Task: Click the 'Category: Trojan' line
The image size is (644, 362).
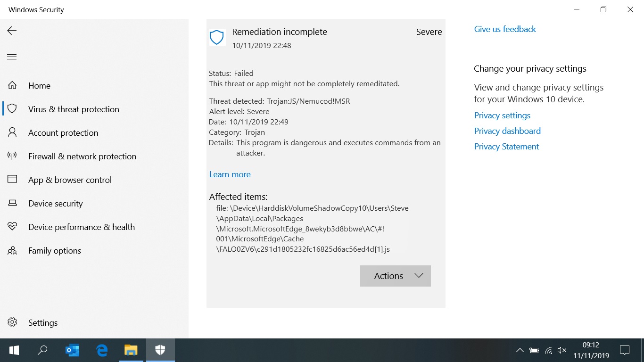Action: click(x=237, y=132)
